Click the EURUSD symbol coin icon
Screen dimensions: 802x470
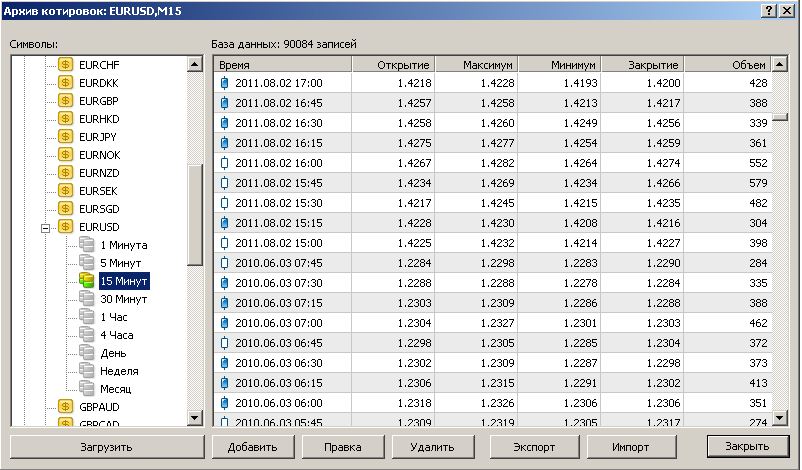click(x=65, y=227)
